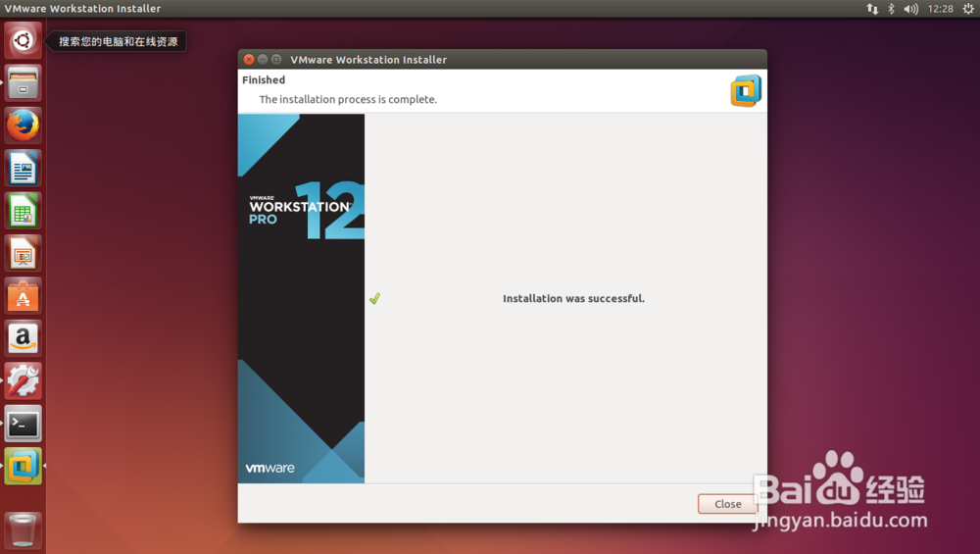Minimize the VMware installer window

(x=263, y=60)
